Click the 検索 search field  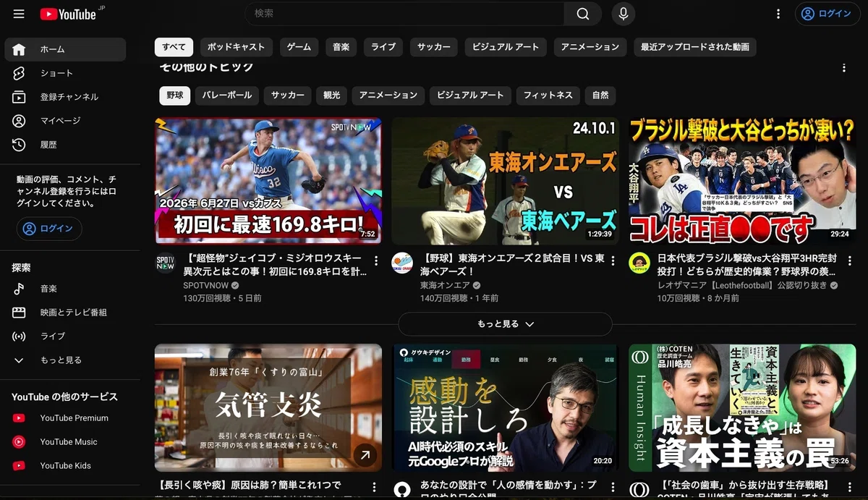(x=405, y=14)
